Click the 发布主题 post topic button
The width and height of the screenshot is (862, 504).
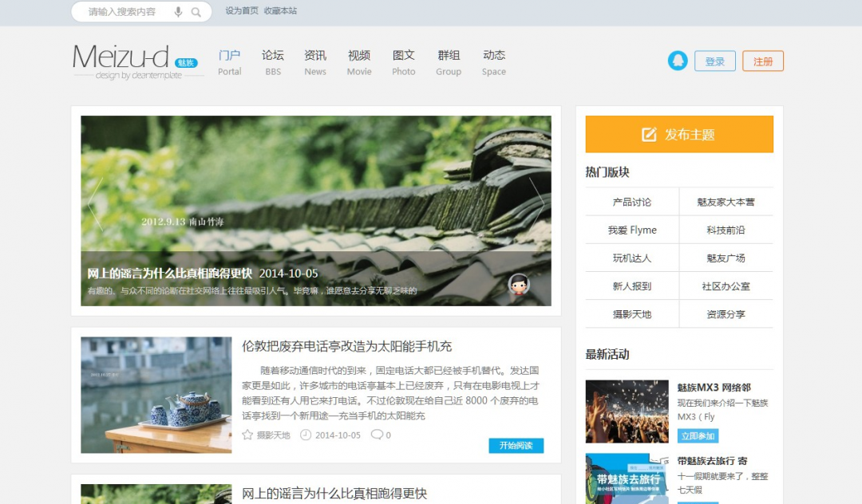[679, 134]
